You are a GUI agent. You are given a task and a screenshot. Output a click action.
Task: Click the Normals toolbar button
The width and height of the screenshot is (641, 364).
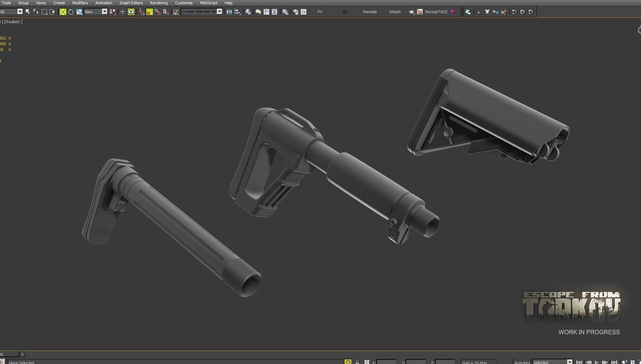(370, 12)
